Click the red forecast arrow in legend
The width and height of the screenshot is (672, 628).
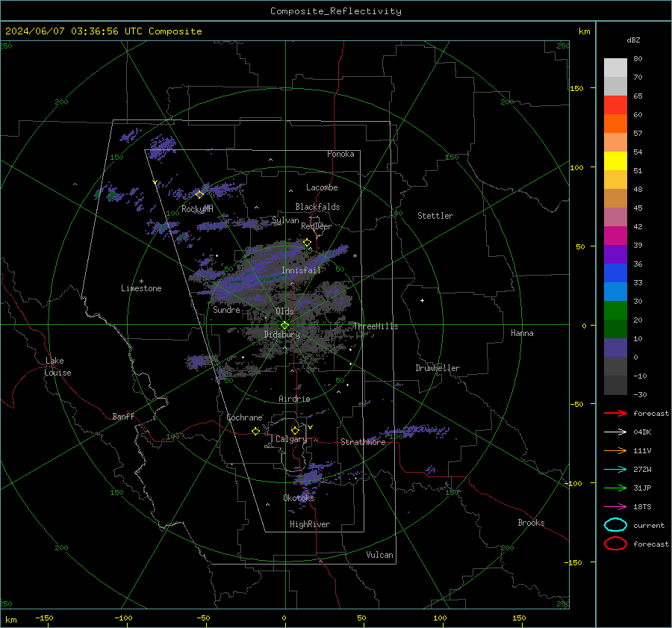point(615,413)
